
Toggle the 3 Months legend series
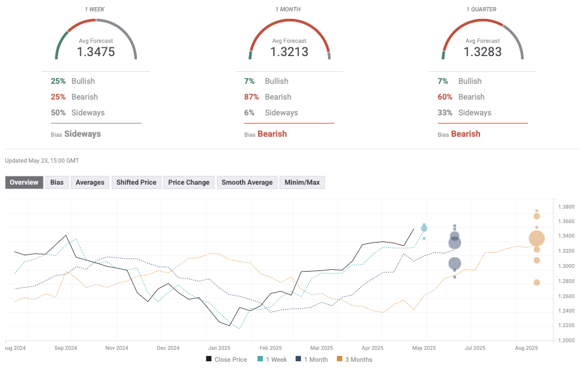pyautogui.click(x=354, y=359)
